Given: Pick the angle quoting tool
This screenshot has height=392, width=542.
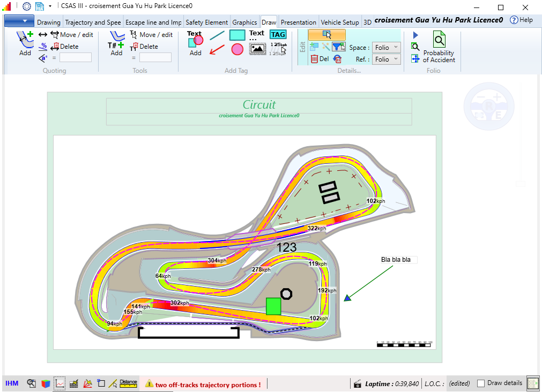Looking at the screenshot, I should [43, 58].
